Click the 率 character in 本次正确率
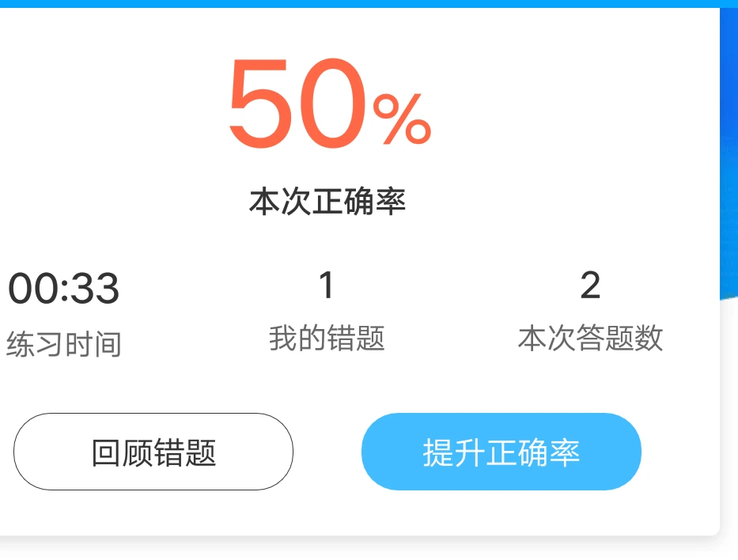Viewport: 738px width, 560px height. (391, 202)
